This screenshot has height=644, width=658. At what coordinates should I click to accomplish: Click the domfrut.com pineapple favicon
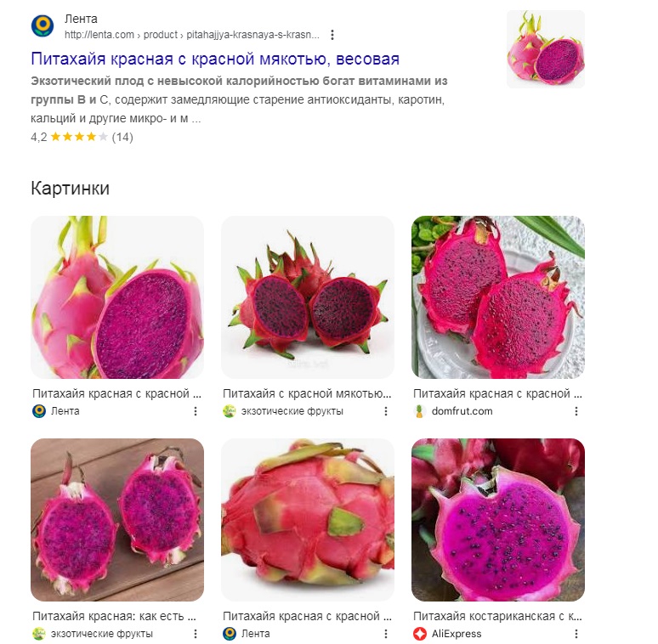click(419, 411)
